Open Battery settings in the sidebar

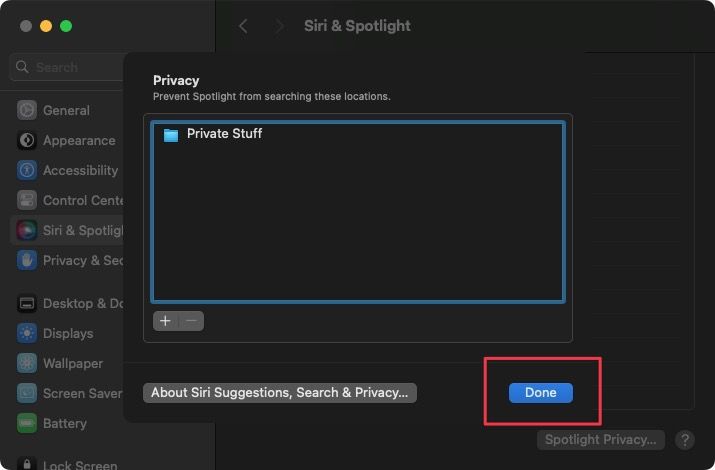pyautogui.click(x=64, y=423)
